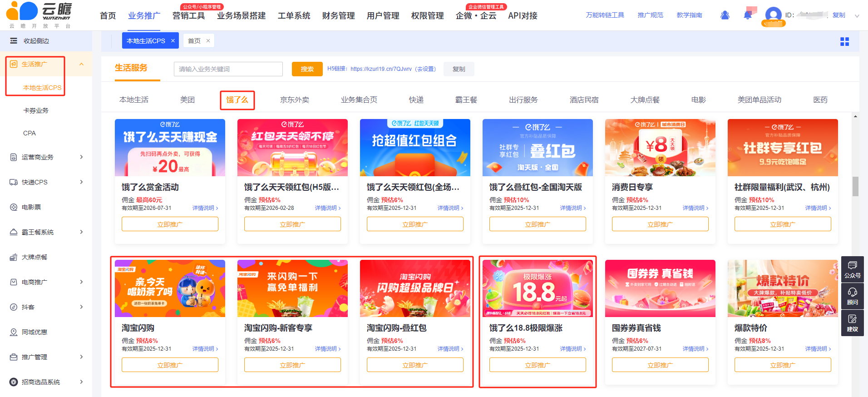Click the account avatar icon
This screenshot has height=397, width=868.
coord(773,15)
